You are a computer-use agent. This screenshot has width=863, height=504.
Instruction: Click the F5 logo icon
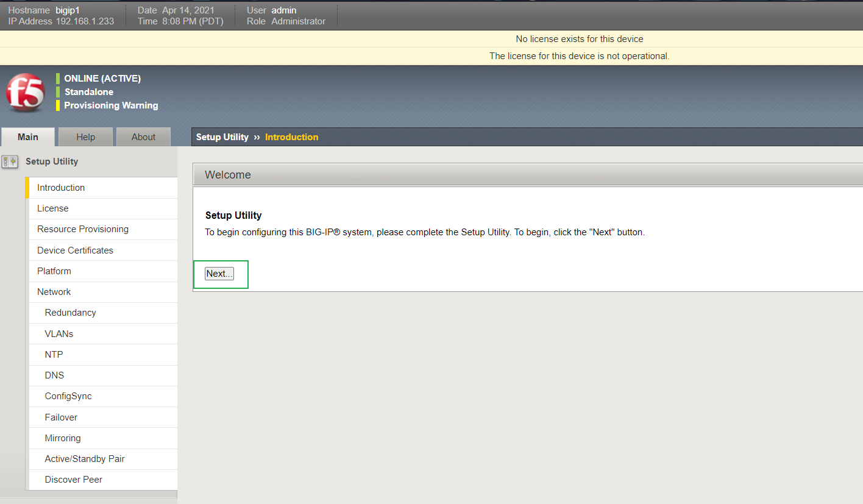point(26,93)
